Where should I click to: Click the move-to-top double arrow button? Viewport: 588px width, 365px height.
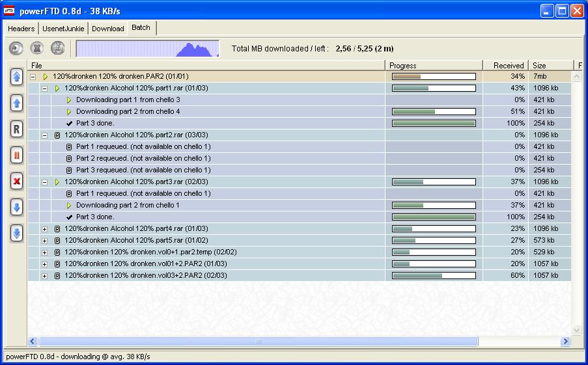(16, 77)
